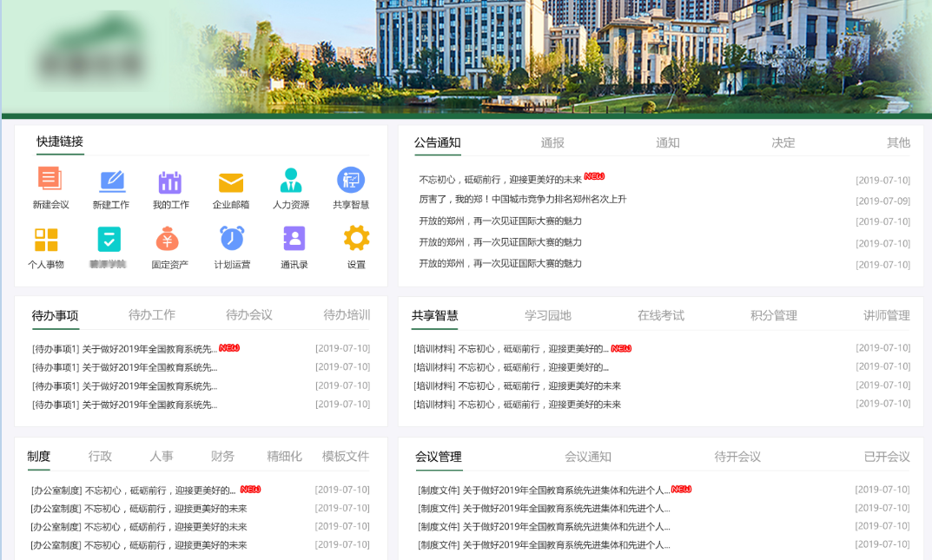Open the 厉害了，我的郑 city ranking notice
The height and width of the screenshot is (560, 932).
coord(523,200)
